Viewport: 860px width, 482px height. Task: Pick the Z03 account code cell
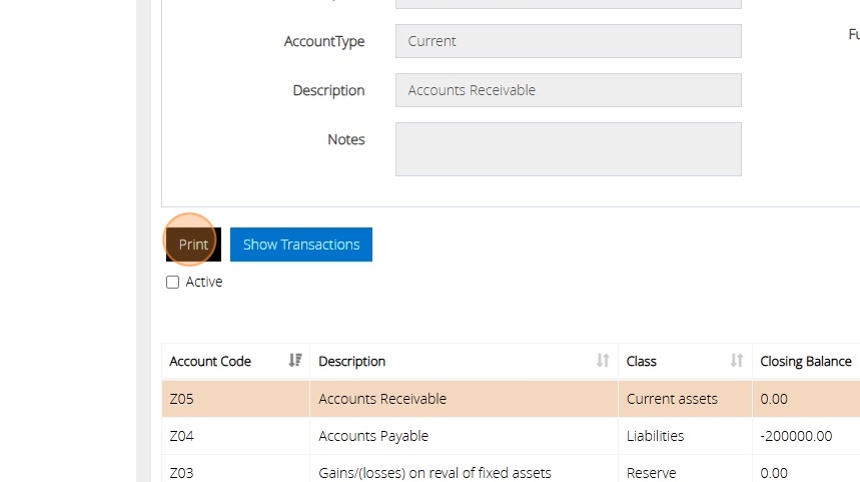pos(182,472)
